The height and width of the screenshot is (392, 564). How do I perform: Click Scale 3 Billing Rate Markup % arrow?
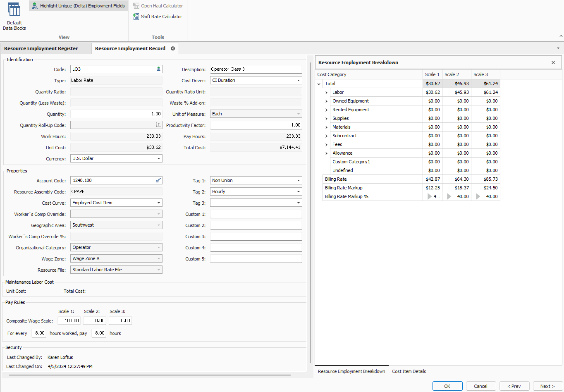pos(478,196)
